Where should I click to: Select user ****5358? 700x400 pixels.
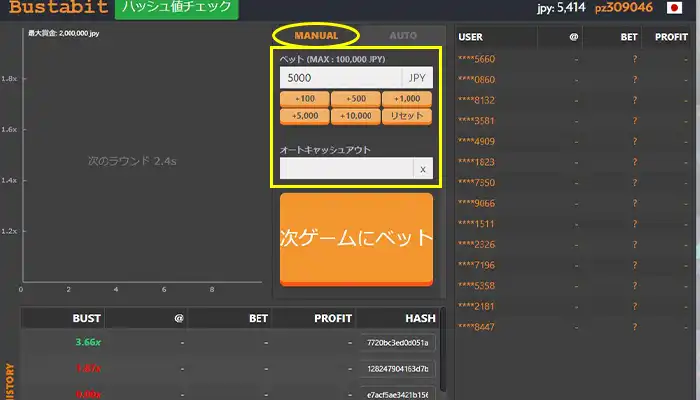(476, 285)
